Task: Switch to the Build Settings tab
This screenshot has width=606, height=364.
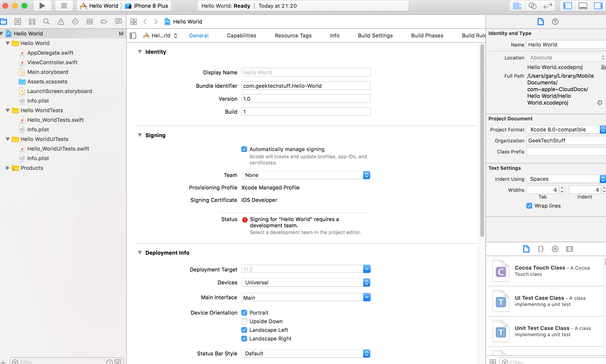Action: 375,35
